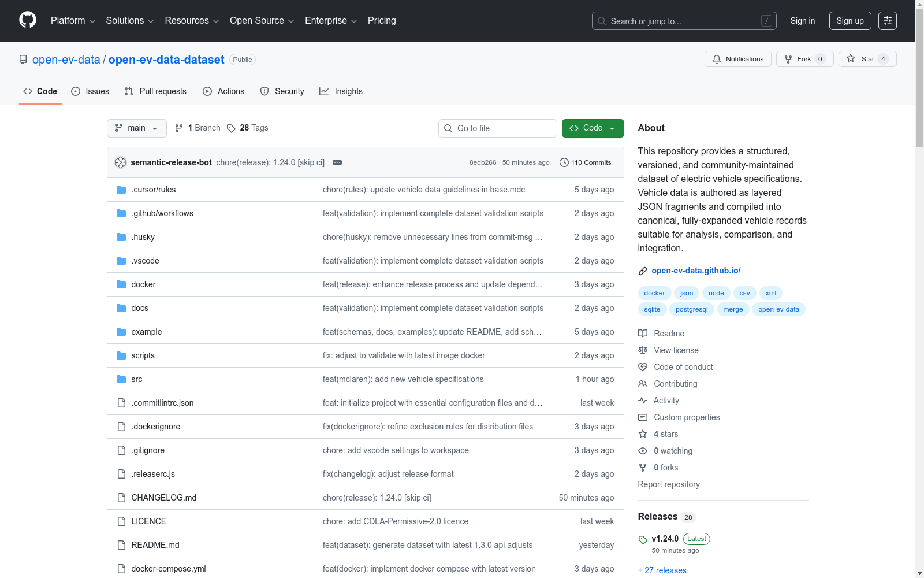The image size is (924, 578).
Task: Click the semantic-release-bot avatar icon
Action: pyautogui.click(x=121, y=162)
